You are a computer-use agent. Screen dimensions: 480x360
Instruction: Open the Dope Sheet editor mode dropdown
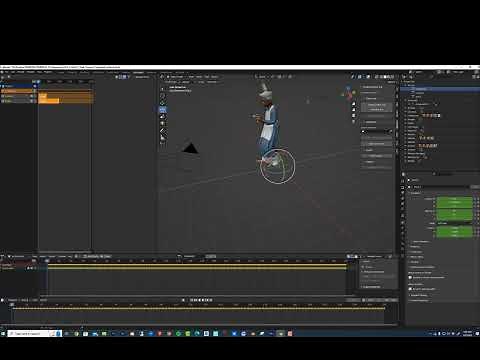click(17, 256)
